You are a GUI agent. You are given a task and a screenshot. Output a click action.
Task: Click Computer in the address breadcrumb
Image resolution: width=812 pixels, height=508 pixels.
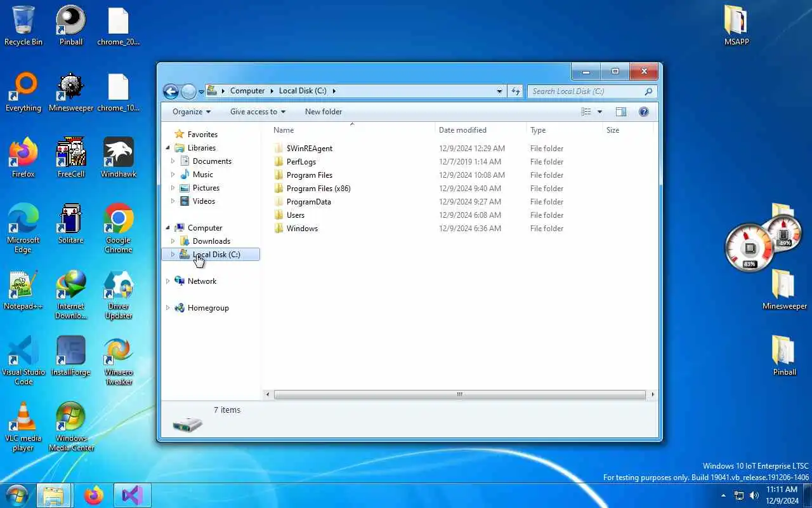(x=247, y=91)
